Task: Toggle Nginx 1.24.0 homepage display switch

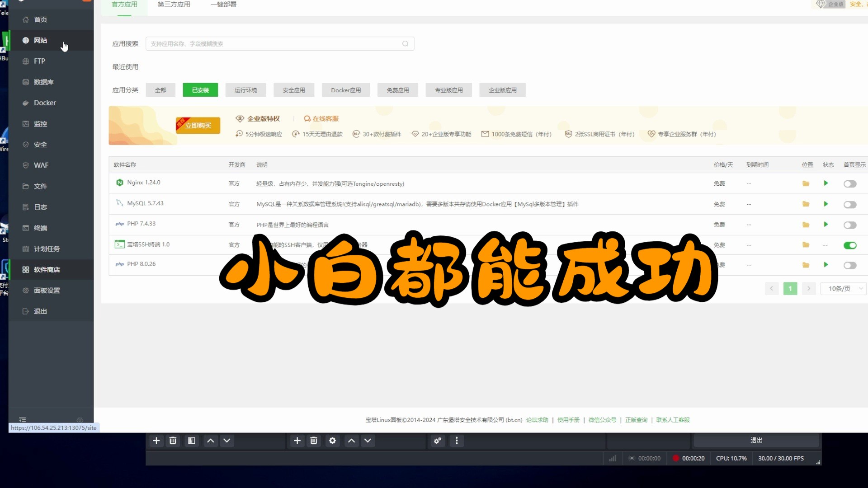Action: point(850,184)
